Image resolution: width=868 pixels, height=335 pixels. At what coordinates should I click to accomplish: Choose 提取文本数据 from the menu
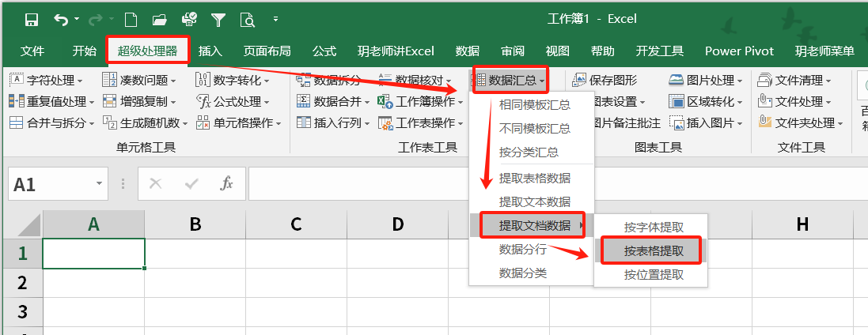click(534, 201)
